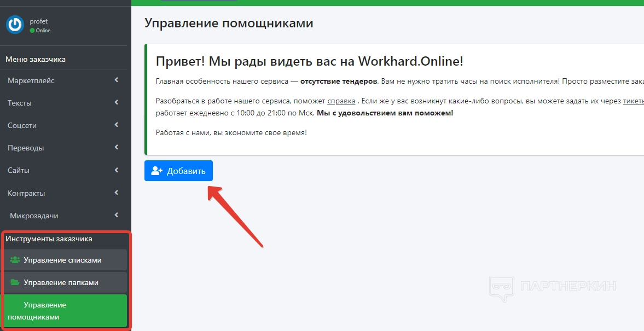Click the profet profile avatar icon

15,25
